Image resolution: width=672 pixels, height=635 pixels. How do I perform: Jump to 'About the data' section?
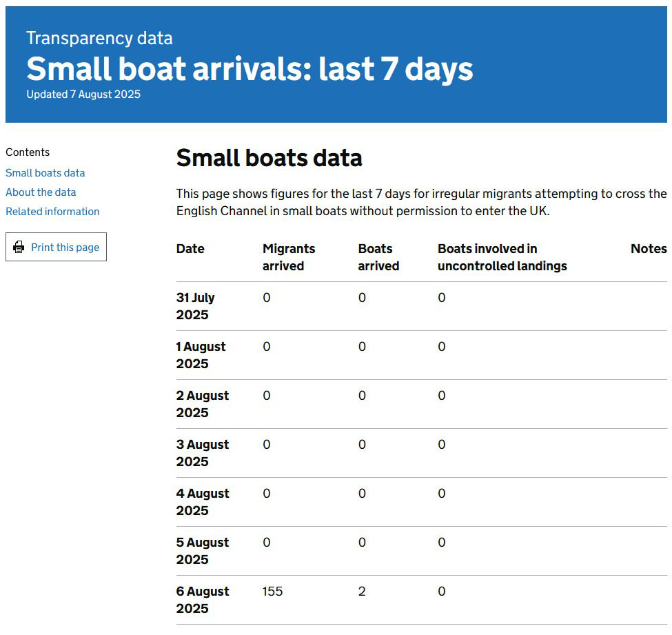click(x=41, y=192)
